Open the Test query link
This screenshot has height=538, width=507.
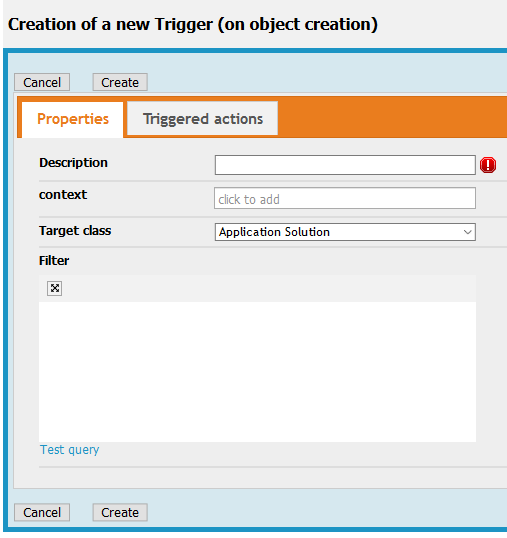tap(70, 450)
